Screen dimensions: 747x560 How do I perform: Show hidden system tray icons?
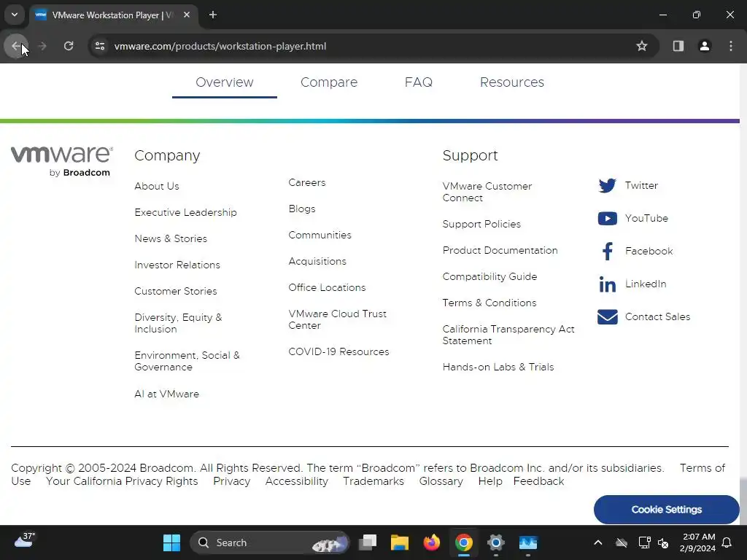point(598,542)
